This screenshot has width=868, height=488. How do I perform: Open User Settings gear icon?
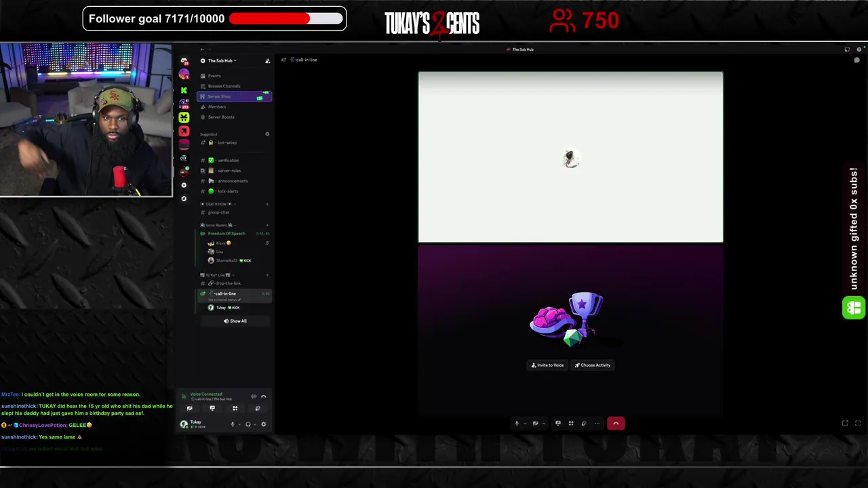click(264, 424)
